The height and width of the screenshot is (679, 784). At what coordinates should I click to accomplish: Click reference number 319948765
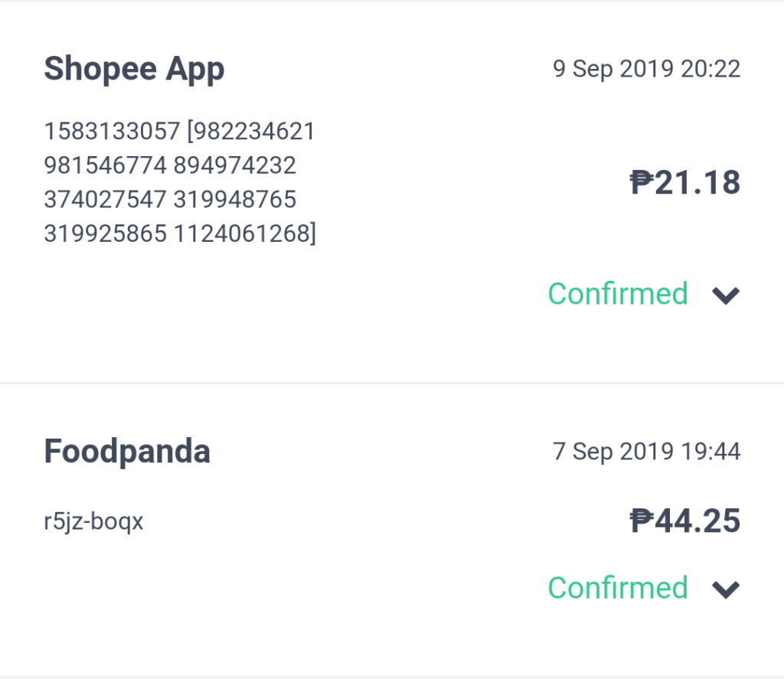(235, 200)
